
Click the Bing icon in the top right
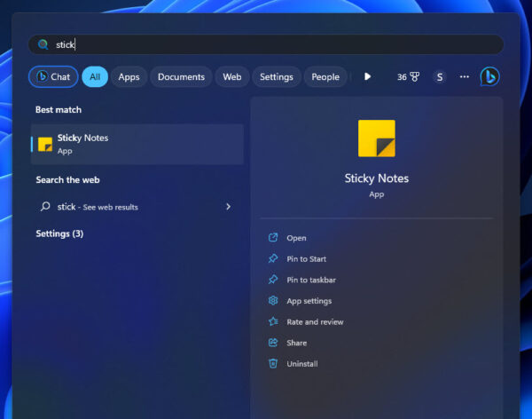coord(489,77)
